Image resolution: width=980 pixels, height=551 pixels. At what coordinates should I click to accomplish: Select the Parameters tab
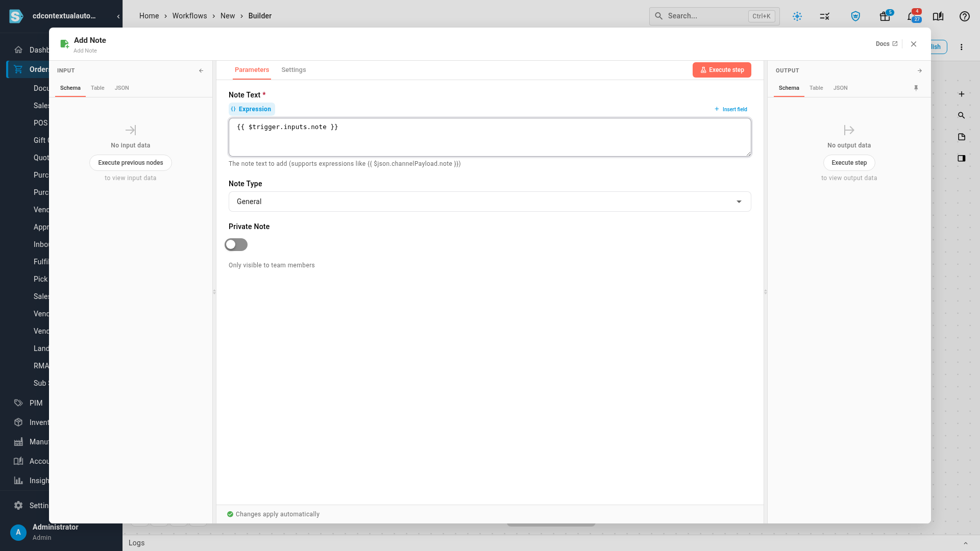tap(252, 70)
